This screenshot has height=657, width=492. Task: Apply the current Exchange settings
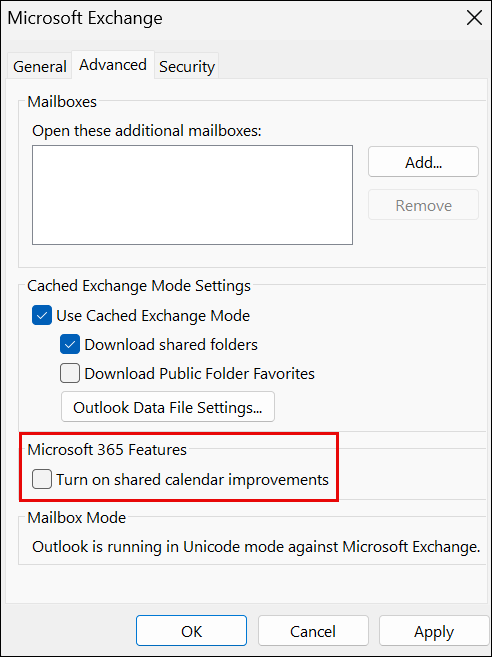pyautogui.click(x=434, y=631)
